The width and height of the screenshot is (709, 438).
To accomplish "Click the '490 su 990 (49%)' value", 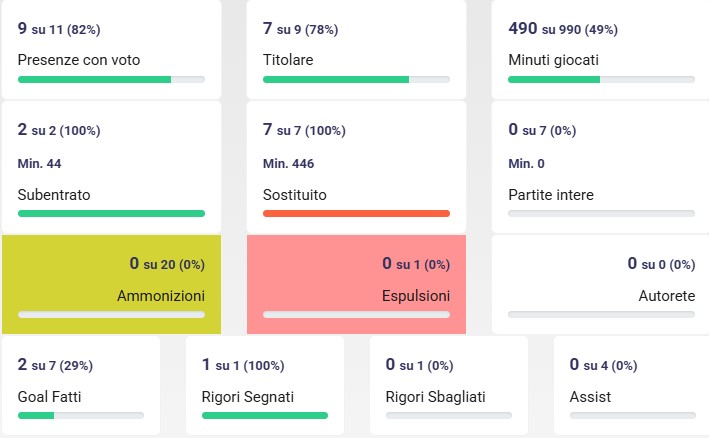I will [562, 29].
